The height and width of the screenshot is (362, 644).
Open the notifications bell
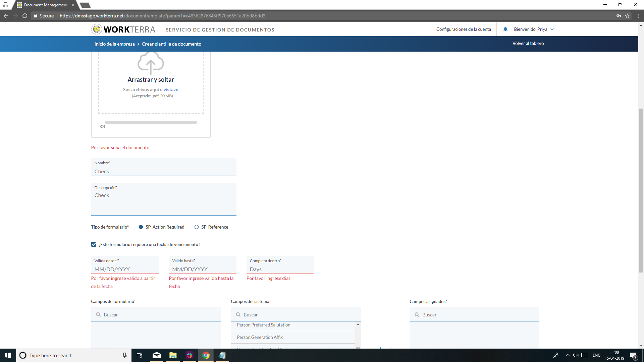click(505, 29)
